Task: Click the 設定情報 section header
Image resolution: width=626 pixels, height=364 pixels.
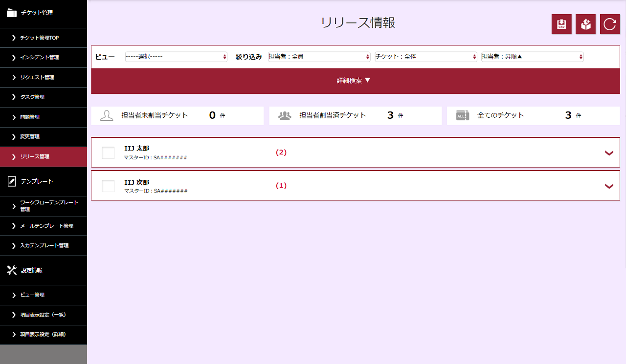Action: pos(44,270)
